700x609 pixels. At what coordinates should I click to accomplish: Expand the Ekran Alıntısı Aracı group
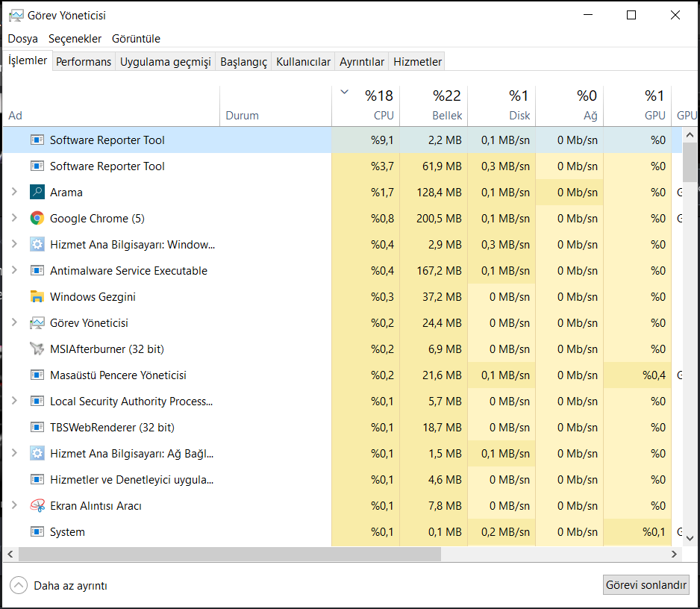14,505
